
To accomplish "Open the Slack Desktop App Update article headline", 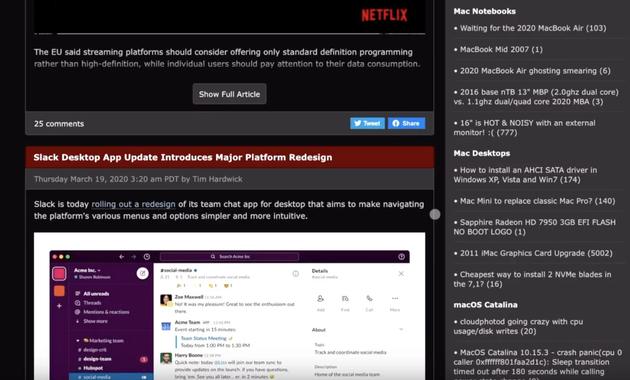I will tap(183, 157).
